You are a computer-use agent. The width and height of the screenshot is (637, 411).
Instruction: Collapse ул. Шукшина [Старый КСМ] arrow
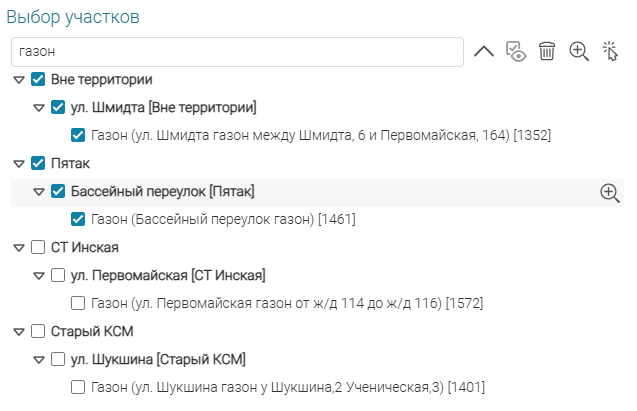pos(39,359)
